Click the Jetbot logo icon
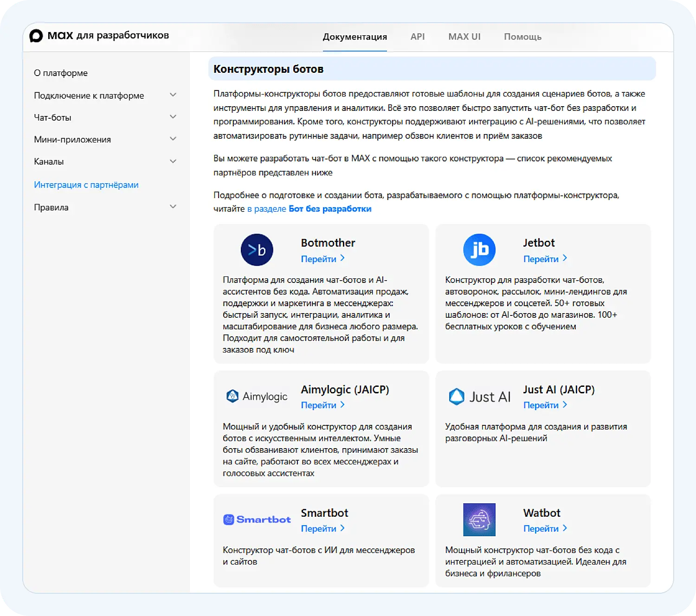Screen dimensions: 696x616 click(479, 250)
